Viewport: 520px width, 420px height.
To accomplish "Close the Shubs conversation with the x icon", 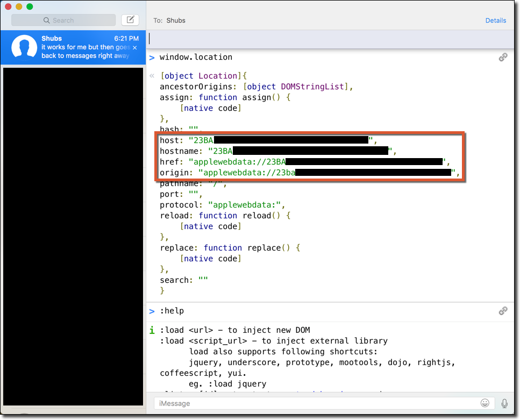I will [x=134, y=48].
